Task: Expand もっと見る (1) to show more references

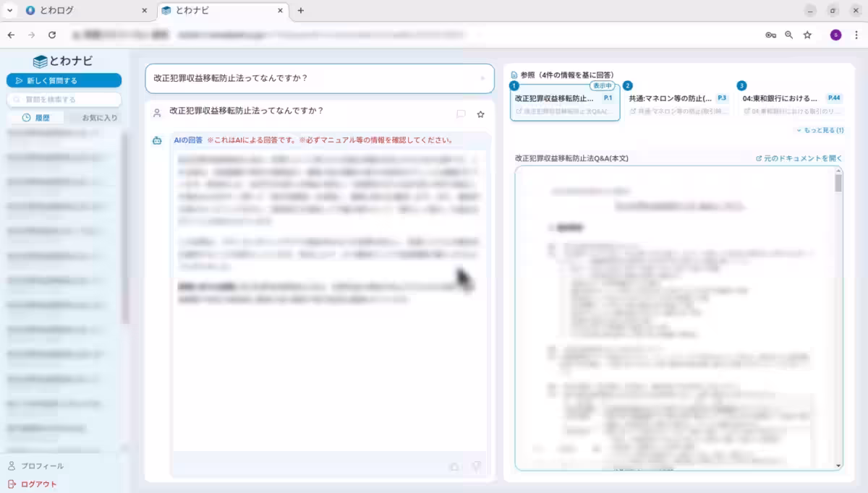Action: point(820,131)
